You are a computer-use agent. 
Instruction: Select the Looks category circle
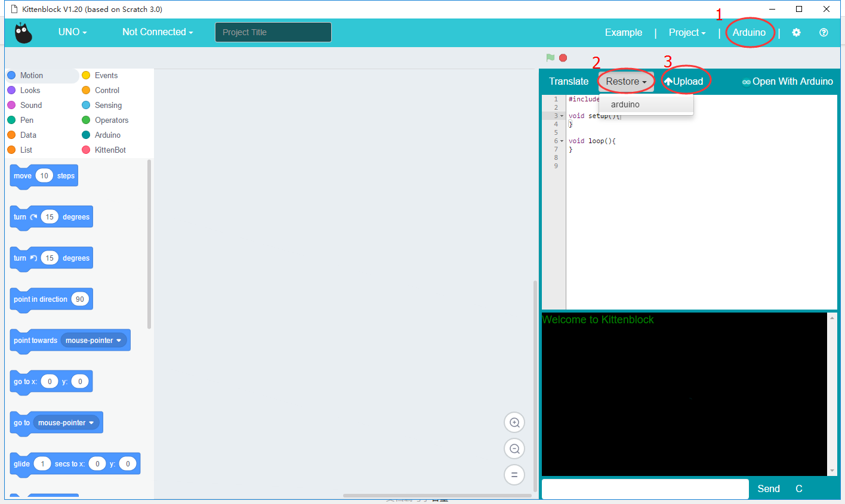click(11, 91)
